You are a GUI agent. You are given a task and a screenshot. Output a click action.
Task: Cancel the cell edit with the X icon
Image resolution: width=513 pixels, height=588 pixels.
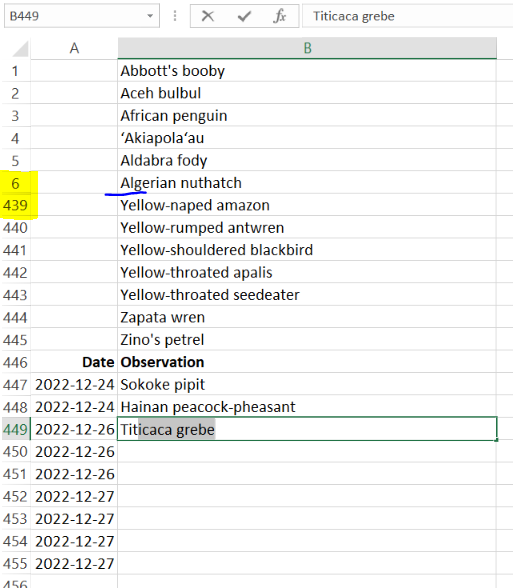tap(207, 16)
